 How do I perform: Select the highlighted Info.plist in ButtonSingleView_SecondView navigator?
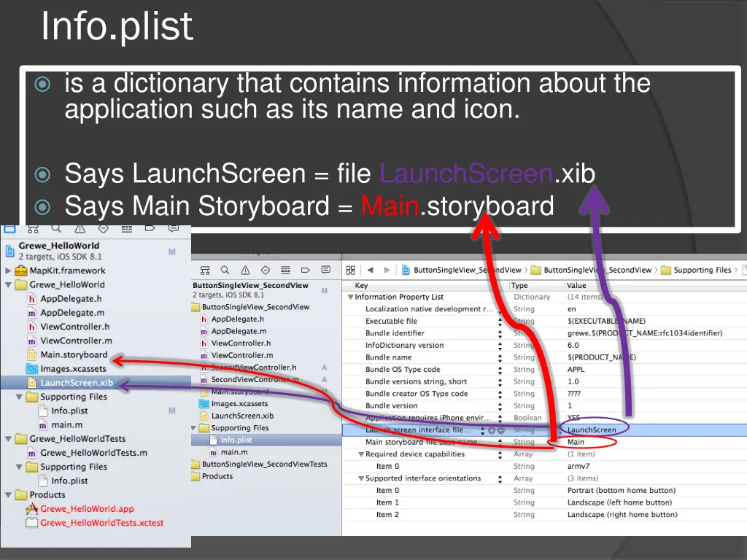click(x=266, y=440)
